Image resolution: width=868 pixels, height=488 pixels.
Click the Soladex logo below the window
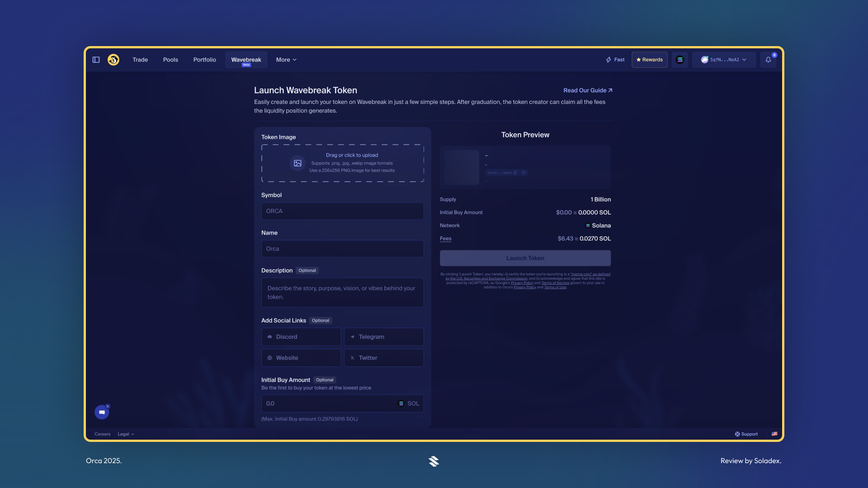pos(434,461)
